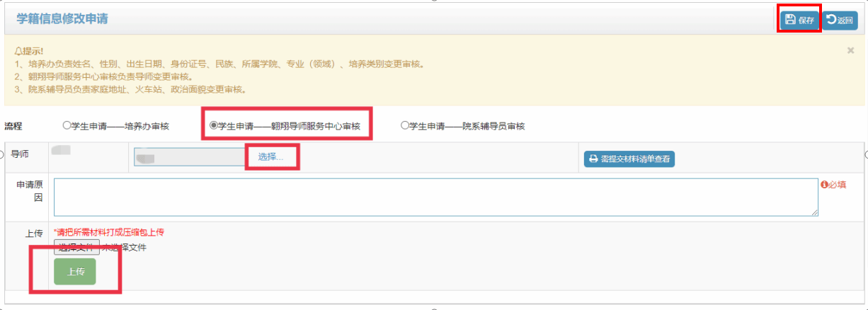The image size is (868, 310).
Task: Click the red 请把所需材料打成压缩包上传 hint
Action: (x=109, y=232)
